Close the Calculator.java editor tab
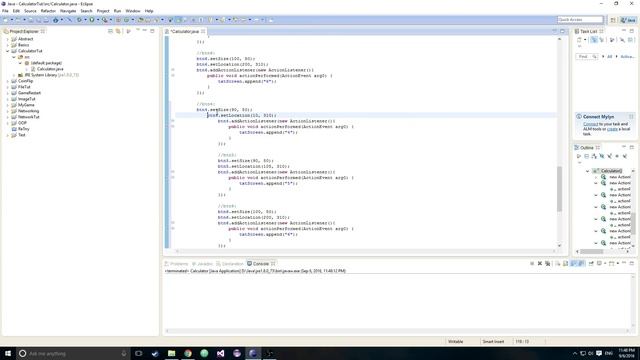640x360 pixels. [x=203, y=31]
